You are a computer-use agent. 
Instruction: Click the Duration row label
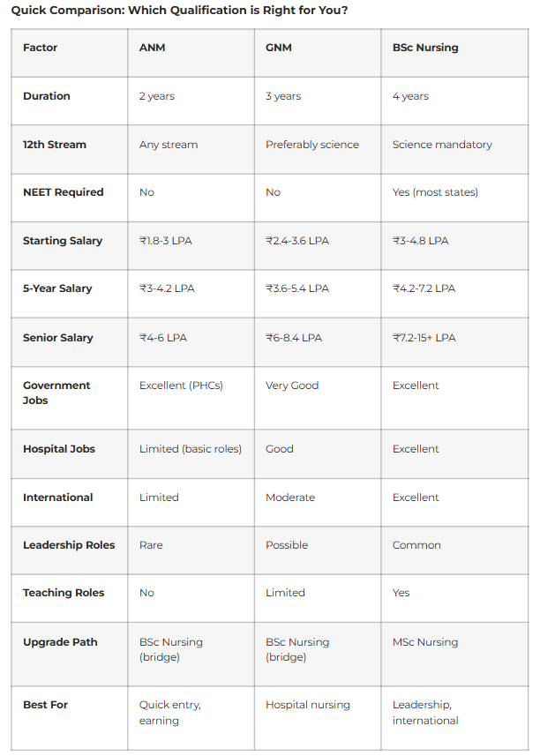coord(47,96)
